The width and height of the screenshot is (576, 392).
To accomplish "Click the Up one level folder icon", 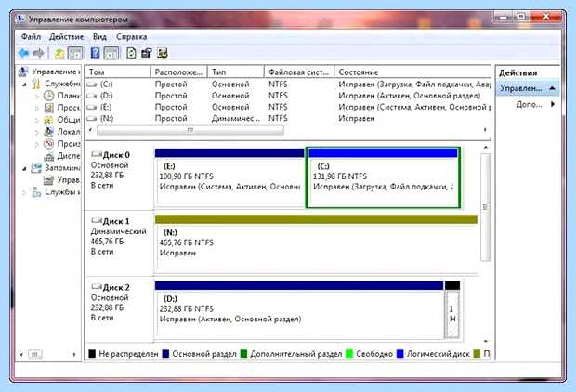I will pos(59,54).
